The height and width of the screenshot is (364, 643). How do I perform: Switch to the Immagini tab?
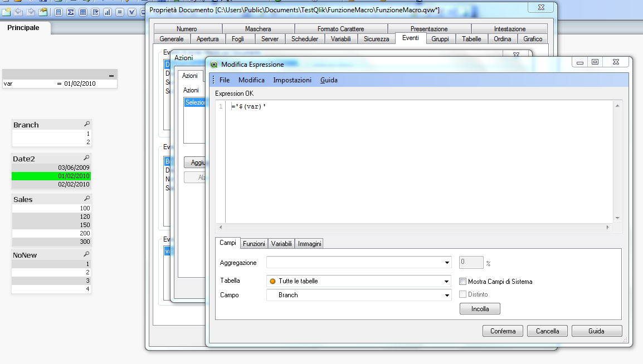point(310,244)
